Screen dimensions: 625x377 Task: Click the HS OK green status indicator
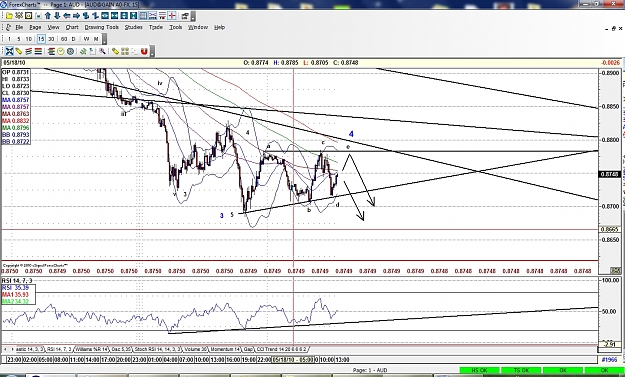pos(479,370)
